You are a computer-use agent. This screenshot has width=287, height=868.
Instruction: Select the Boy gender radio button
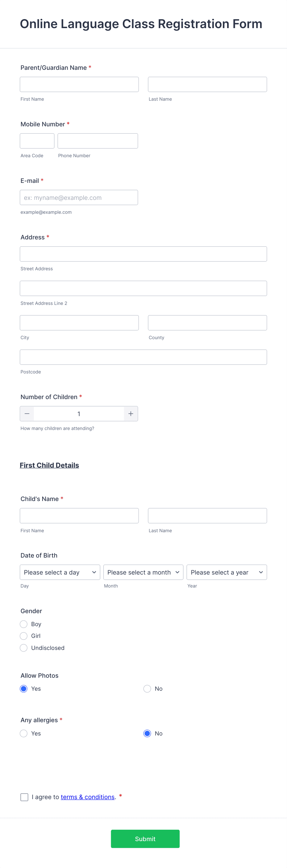[23, 624]
